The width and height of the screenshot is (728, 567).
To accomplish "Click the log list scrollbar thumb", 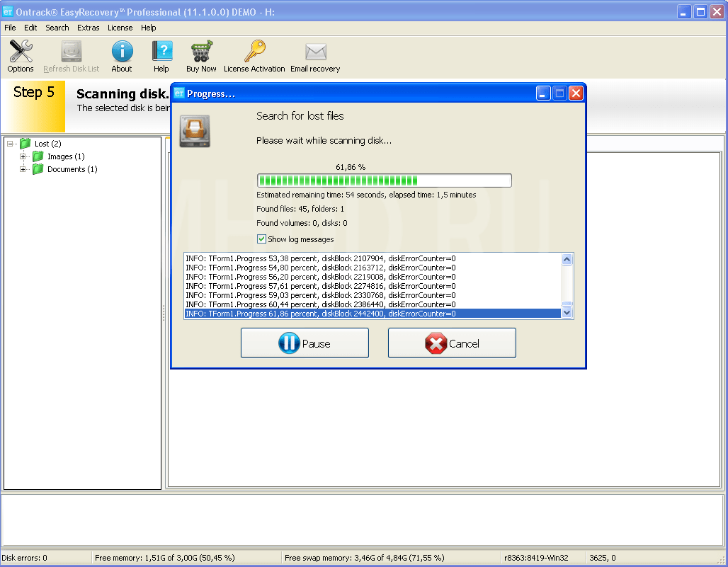I will click(567, 304).
